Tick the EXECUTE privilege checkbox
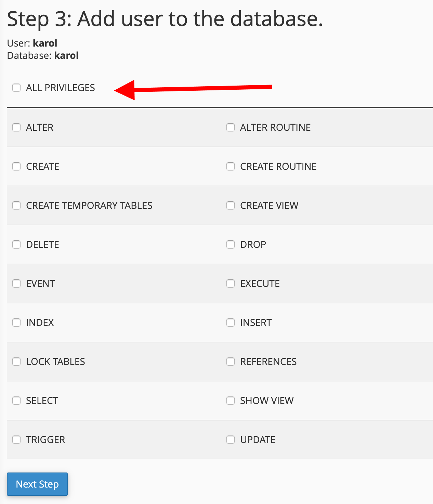Screen dimensions: 433x504 231,283
